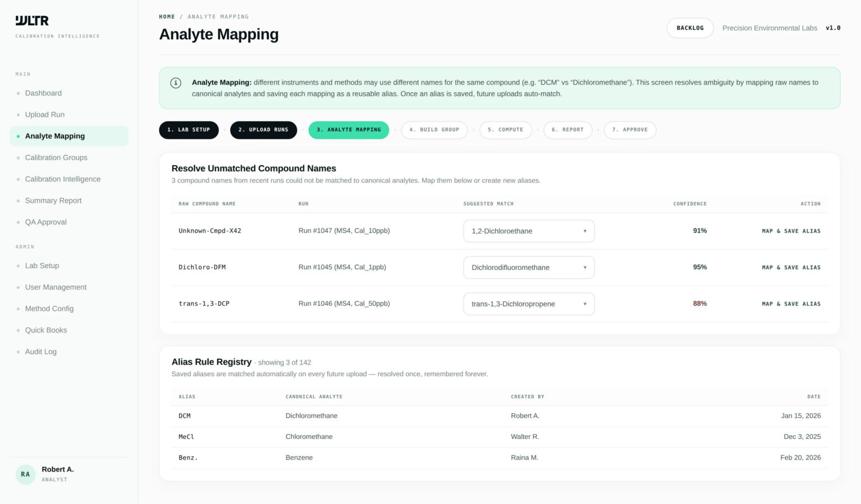The image size is (861, 504).
Task: Open suggested match dropdown for trans-1,3-DCP
Action: tap(529, 304)
